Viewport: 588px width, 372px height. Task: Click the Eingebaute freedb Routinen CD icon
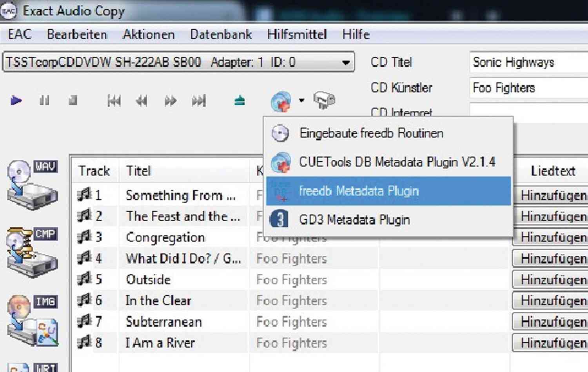tap(280, 133)
